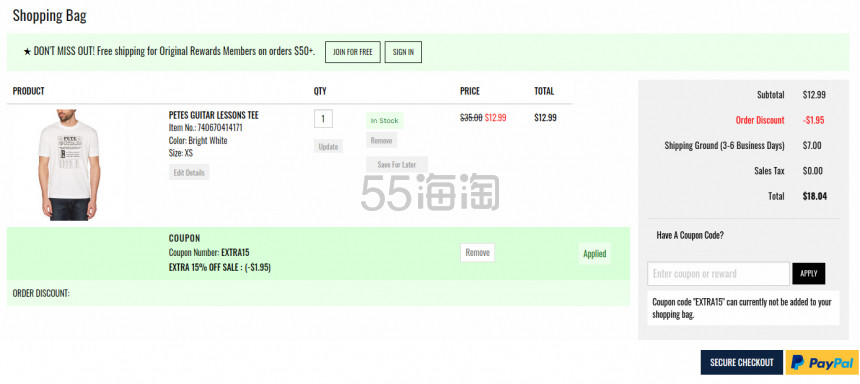Remove the Petes Guitar Lessons Tee item
This screenshot has height=384, width=860.
[381, 140]
